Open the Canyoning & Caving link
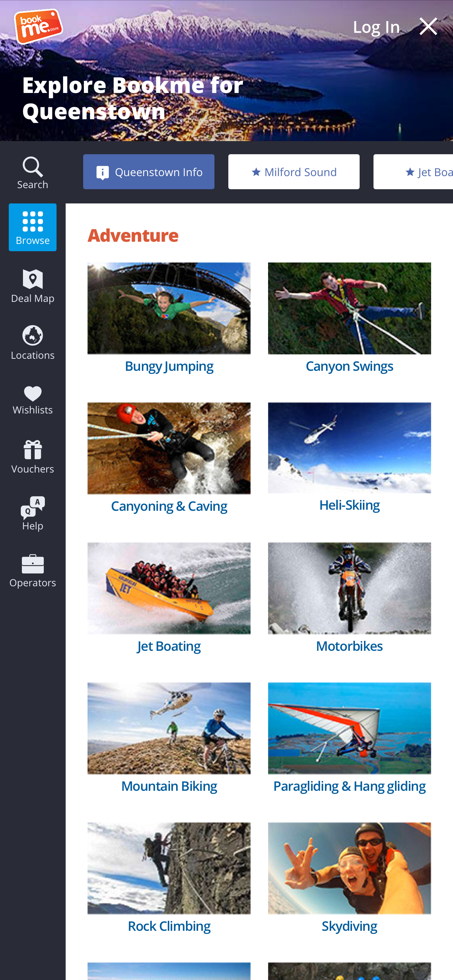453x980 pixels. tap(169, 506)
